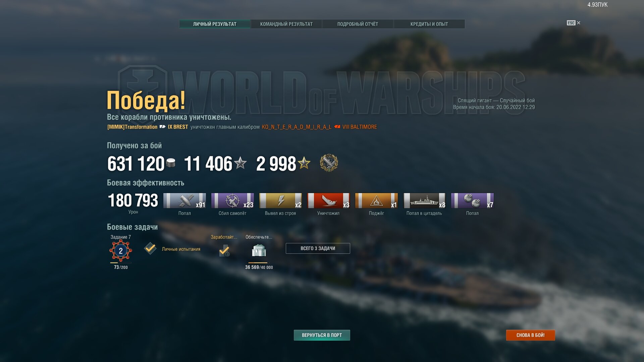Select the planes shot down ribbon x23
Screen dimensions: 644x362
click(232, 200)
